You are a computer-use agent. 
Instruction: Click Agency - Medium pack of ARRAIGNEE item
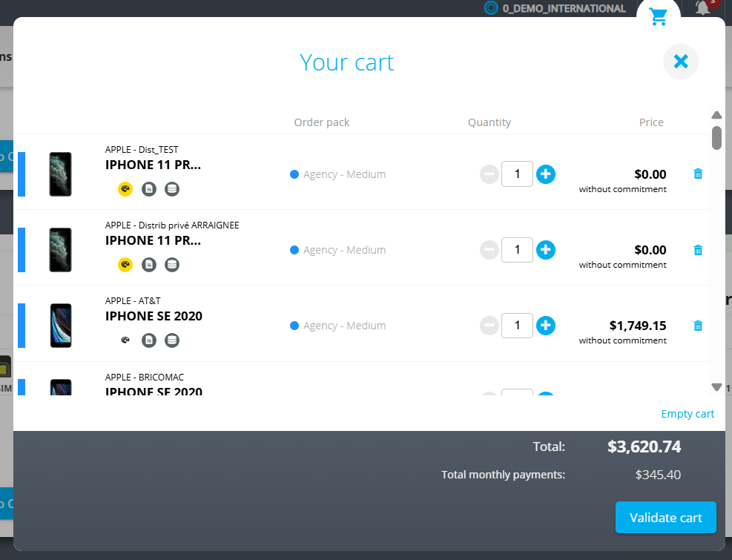coord(338,250)
